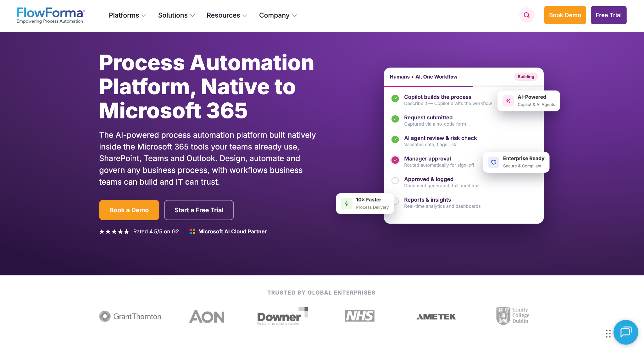Click Copilot builds the process text

(438, 97)
